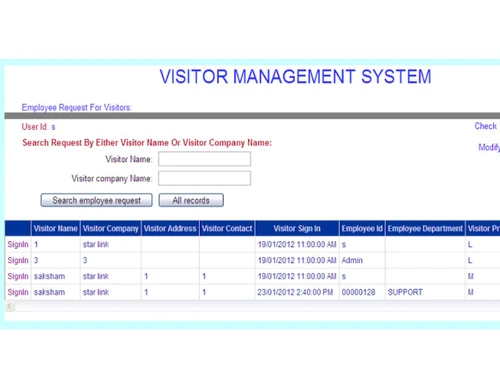Screen dimensions: 500x375
Task: Click the User Id: s label
Action: 38,127
